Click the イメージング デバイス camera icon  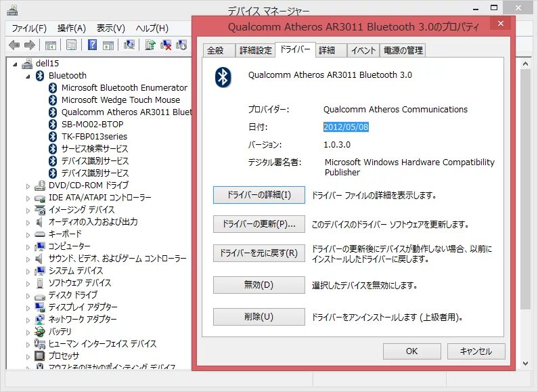[40, 210]
